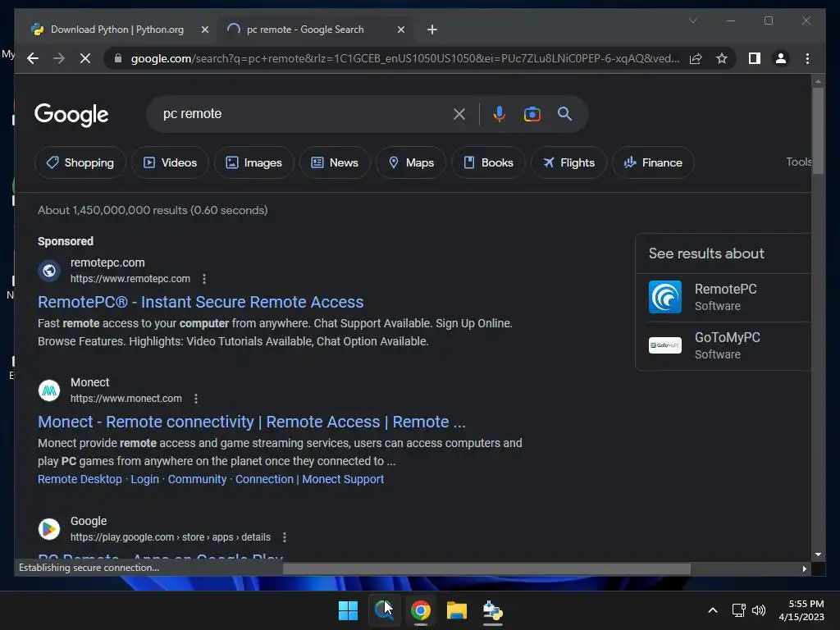Viewport: 840px width, 630px height.
Task: Open volume control tray icon
Action: pos(759,610)
